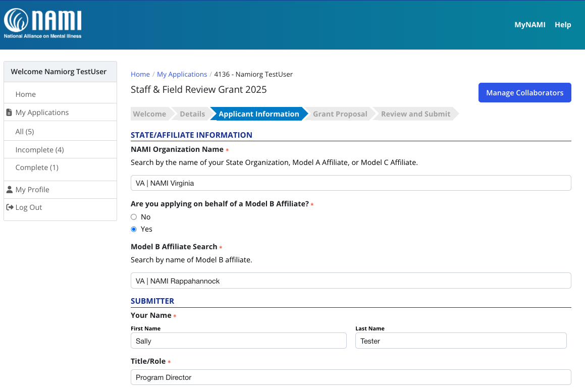The width and height of the screenshot is (585, 392).
Task: Select the Applicant Information step tab
Action: [x=259, y=114]
